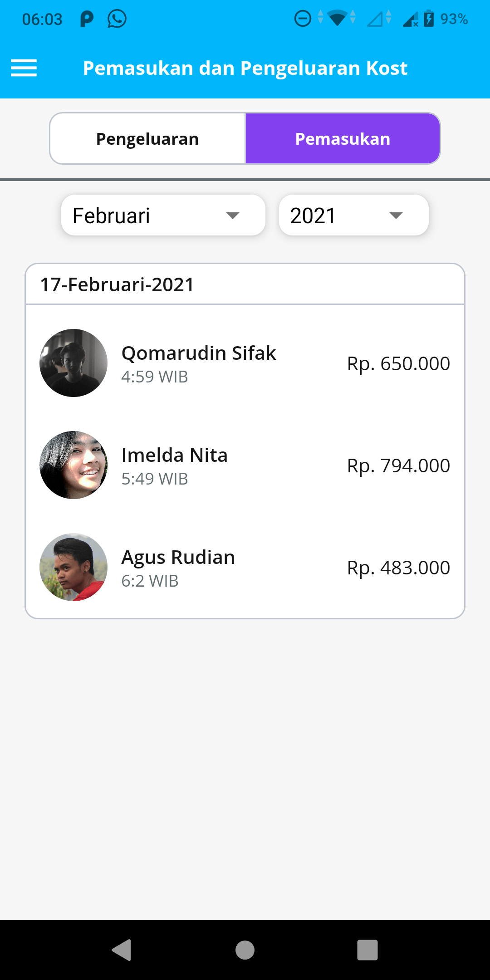The width and height of the screenshot is (490, 980).
Task: Select Agus Rudian's profile picture
Action: [73, 567]
